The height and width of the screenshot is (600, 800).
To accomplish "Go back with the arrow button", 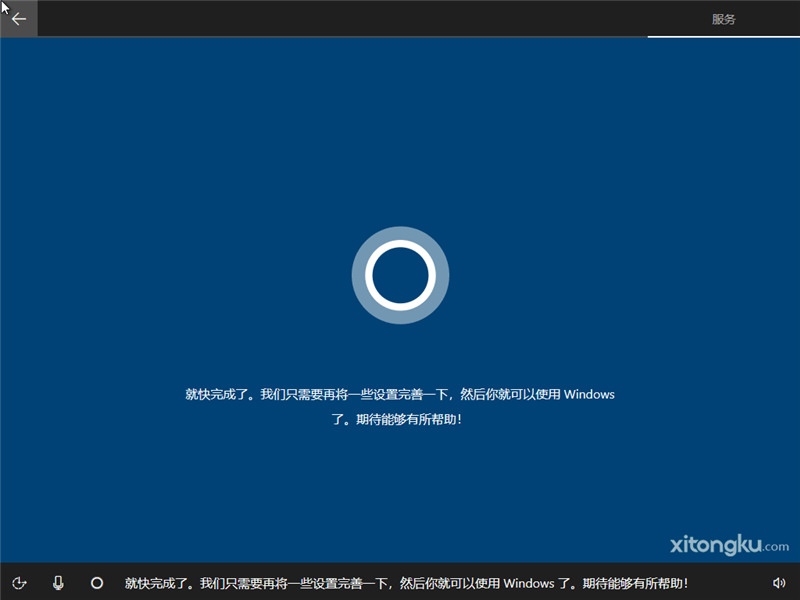I will [19, 19].
